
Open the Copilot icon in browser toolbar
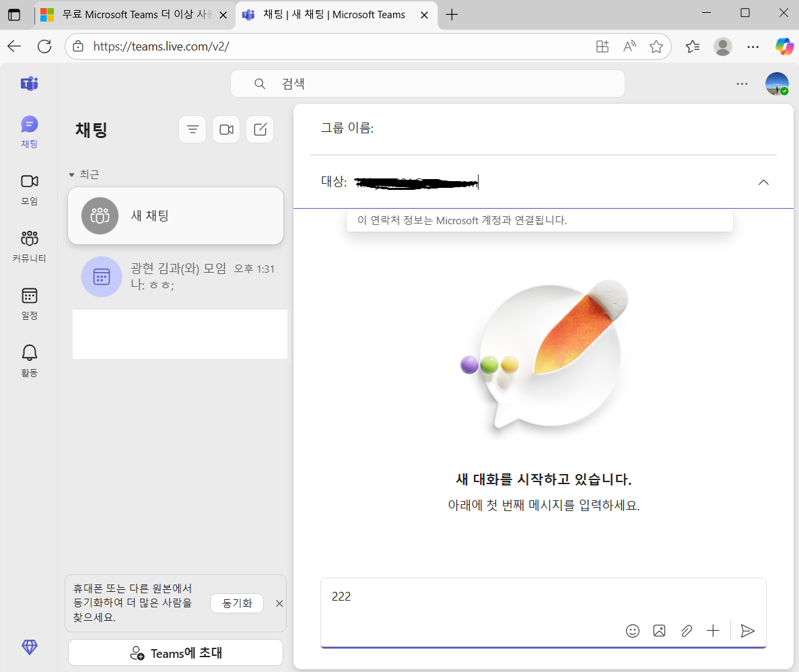point(784,46)
